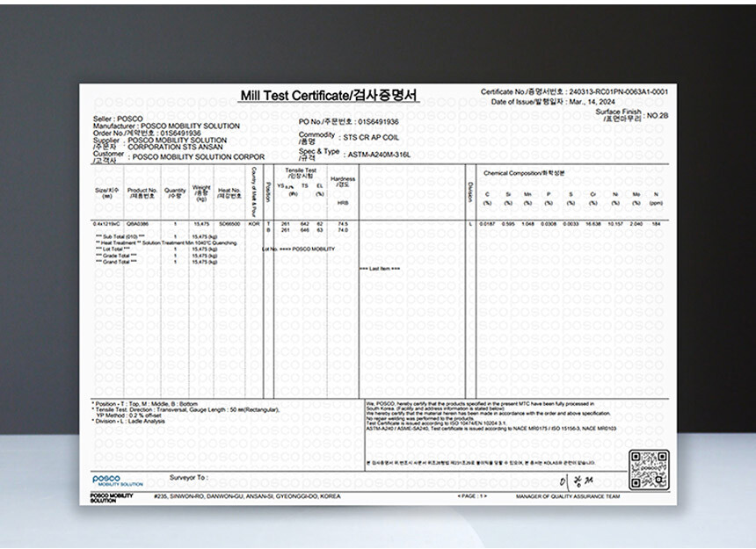The image size is (756, 549).
Task: Click the Heat No. SD66500 cell
Action: [x=229, y=224]
